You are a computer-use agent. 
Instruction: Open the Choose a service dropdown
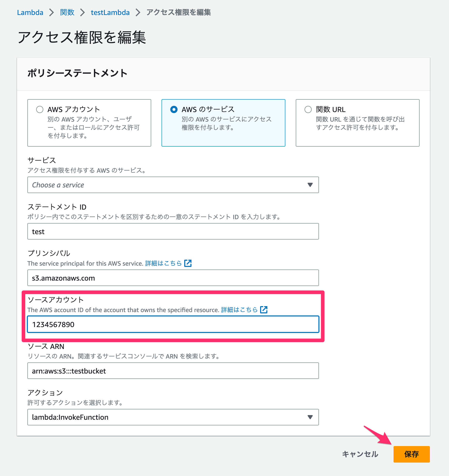173,185
